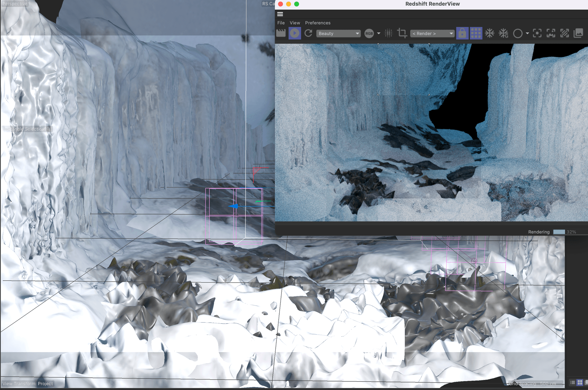Viewport: 588px width, 390px height.
Task: Expand the circle icon options arrow
Action: [527, 33]
